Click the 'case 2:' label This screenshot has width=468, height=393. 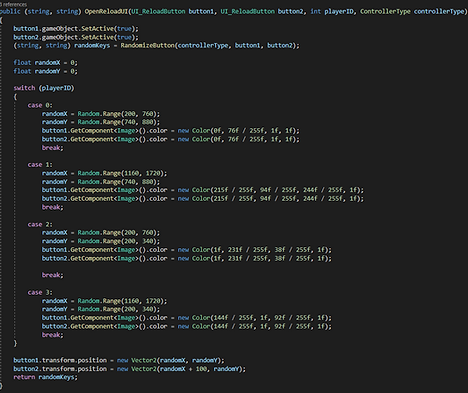tap(40, 224)
